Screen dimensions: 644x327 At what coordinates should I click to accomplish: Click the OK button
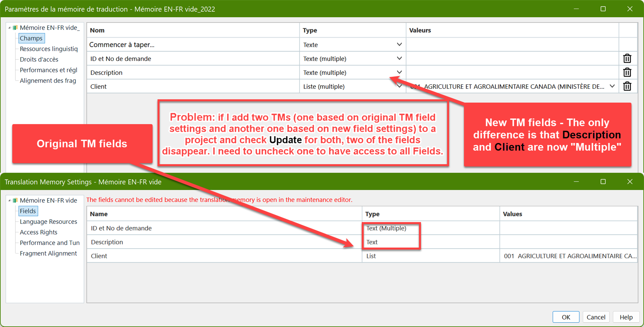(x=566, y=317)
